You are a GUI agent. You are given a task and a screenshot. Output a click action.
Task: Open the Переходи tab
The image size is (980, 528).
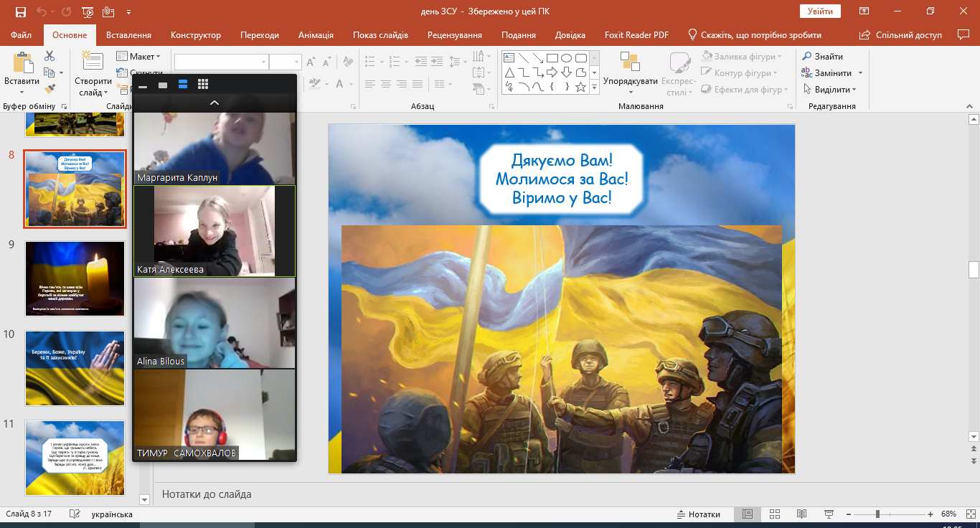[260, 35]
